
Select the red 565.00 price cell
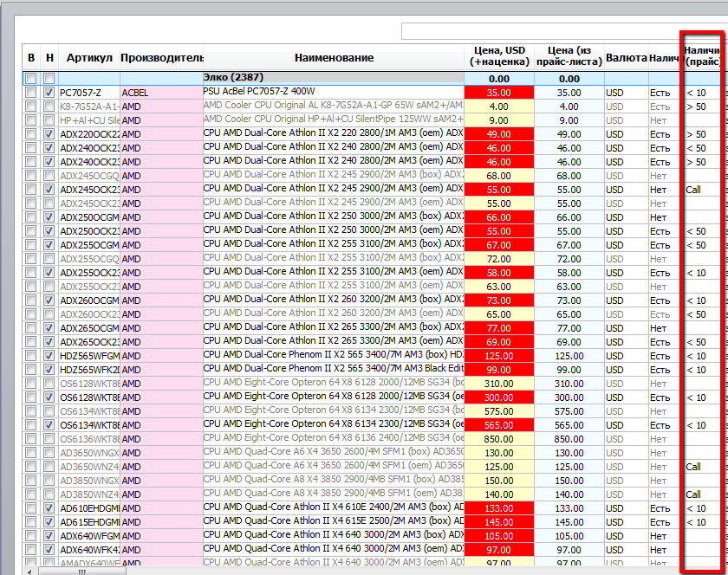point(499,425)
